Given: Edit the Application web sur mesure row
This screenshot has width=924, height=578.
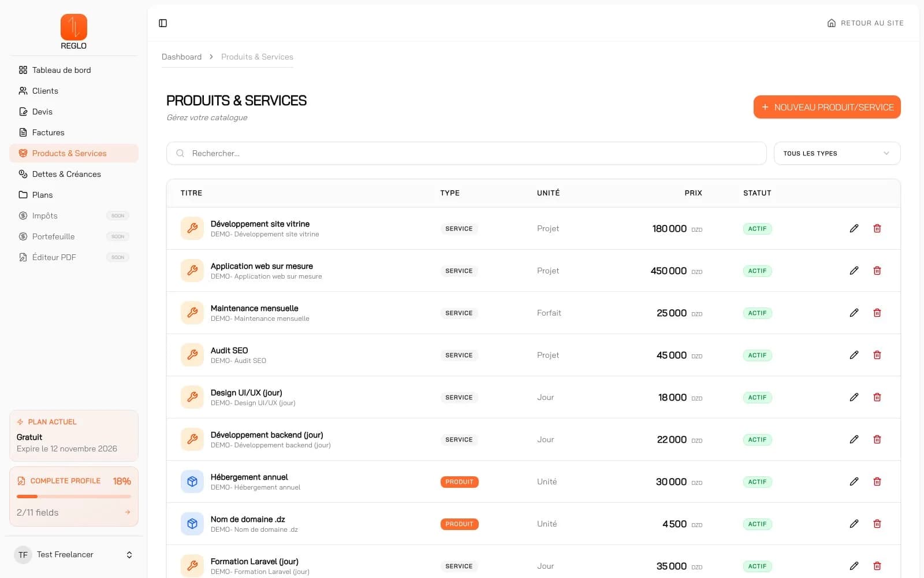Looking at the screenshot, I should [x=854, y=271].
